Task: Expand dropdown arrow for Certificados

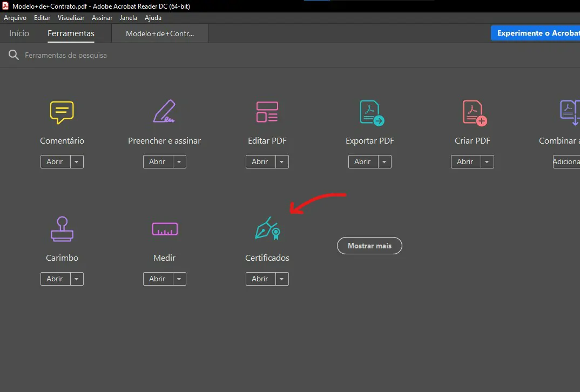Action: tap(282, 279)
